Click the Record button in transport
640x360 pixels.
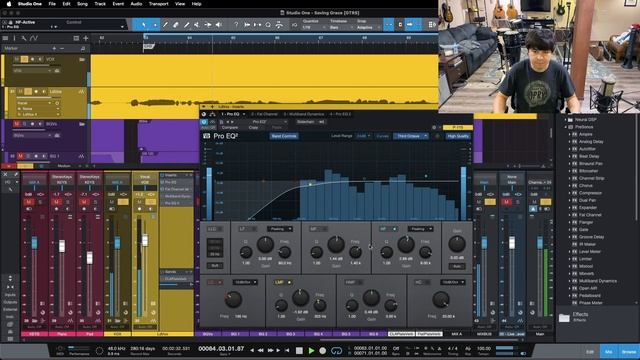point(322,350)
